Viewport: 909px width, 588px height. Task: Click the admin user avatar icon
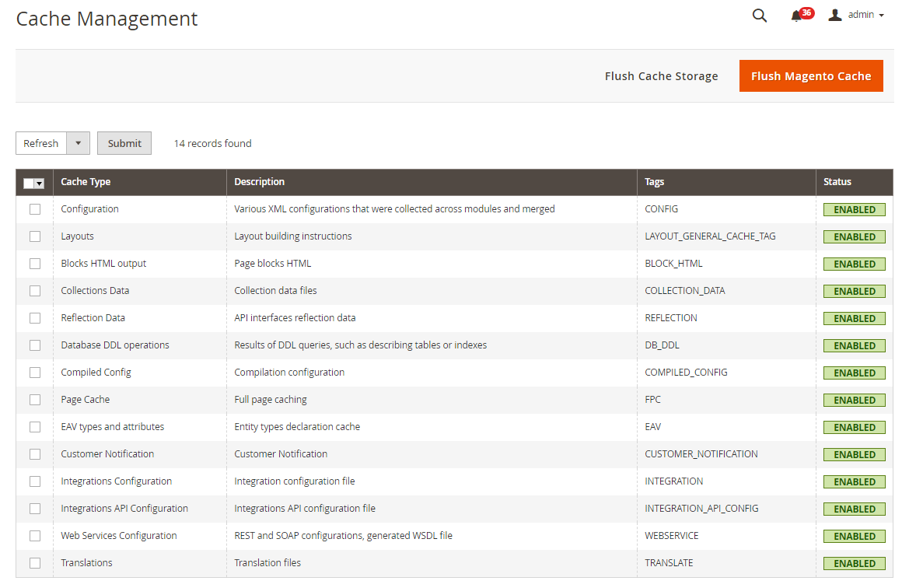[x=834, y=14]
